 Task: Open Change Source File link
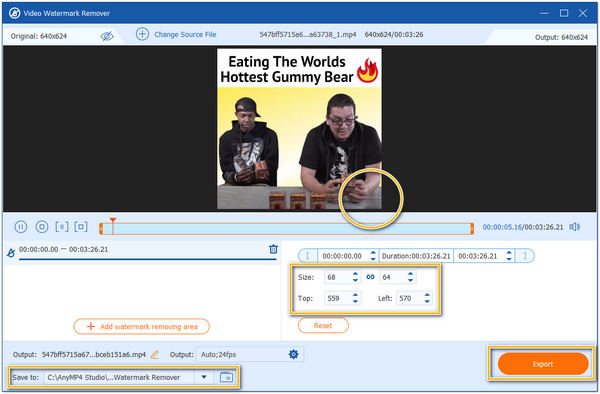pyautogui.click(x=185, y=34)
